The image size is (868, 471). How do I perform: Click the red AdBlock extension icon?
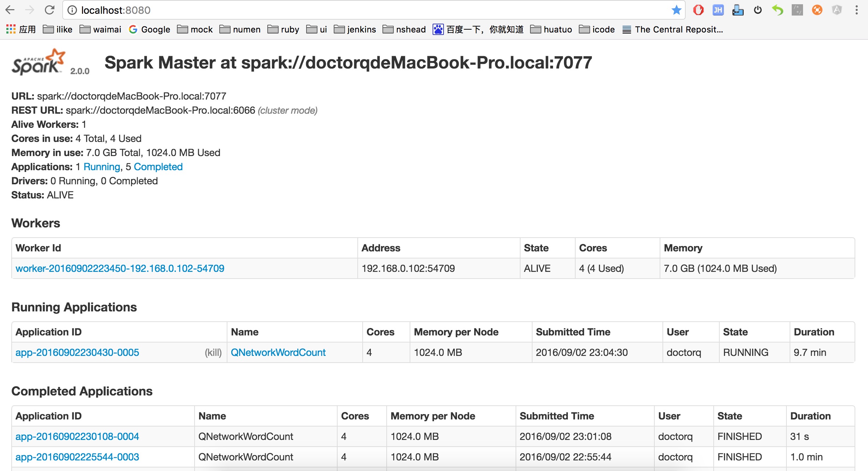(x=698, y=10)
